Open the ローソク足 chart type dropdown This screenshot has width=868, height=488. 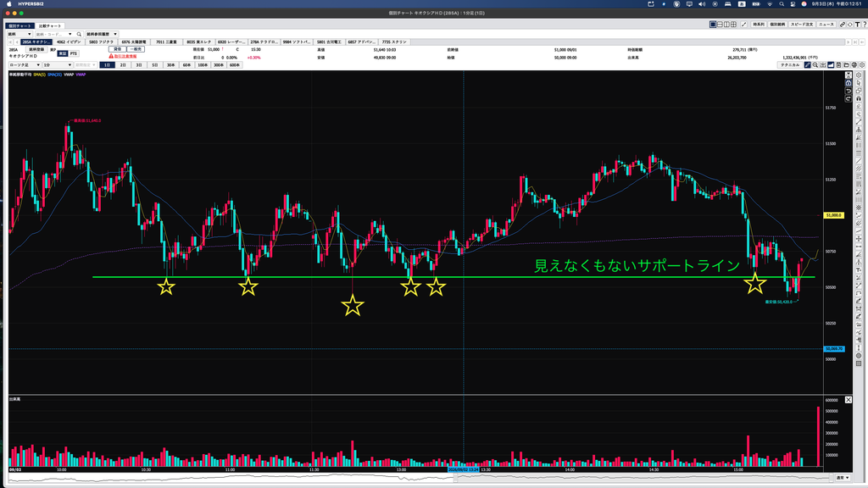click(x=25, y=64)
